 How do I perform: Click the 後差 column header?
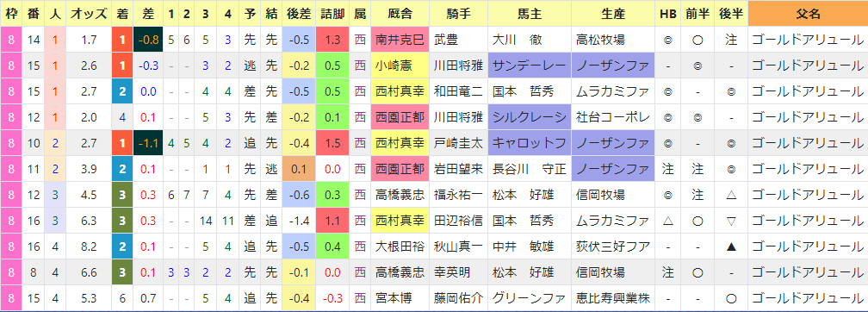coord(299,14)
